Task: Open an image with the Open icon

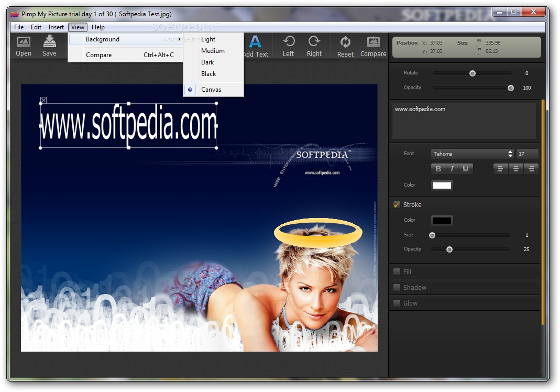Action: tap(24, 46)
